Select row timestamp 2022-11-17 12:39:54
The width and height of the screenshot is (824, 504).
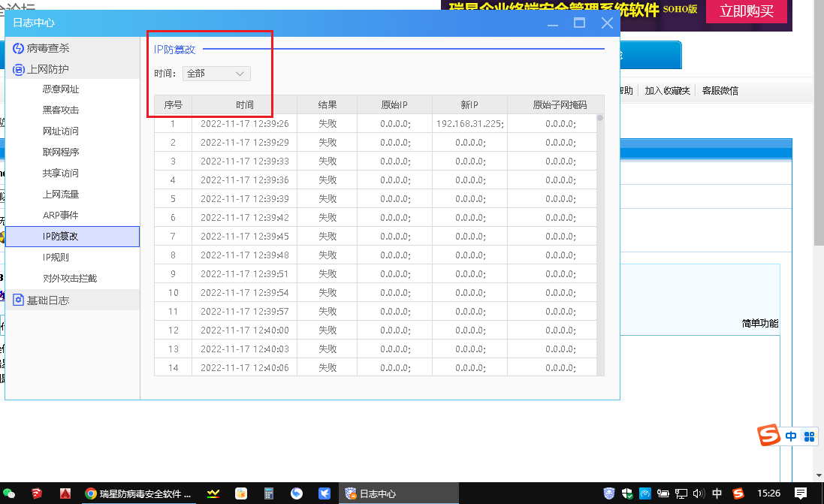click(x=245, y=293)
